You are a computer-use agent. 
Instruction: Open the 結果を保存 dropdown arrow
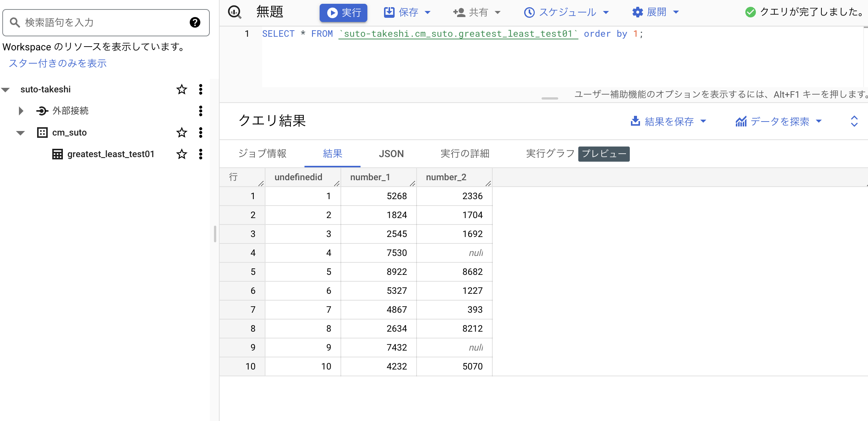pyautogui.click(x=703, y=121)
